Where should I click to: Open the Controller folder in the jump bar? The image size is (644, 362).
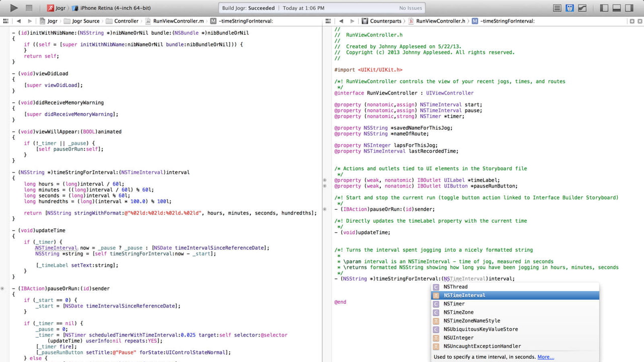[122, 21]
